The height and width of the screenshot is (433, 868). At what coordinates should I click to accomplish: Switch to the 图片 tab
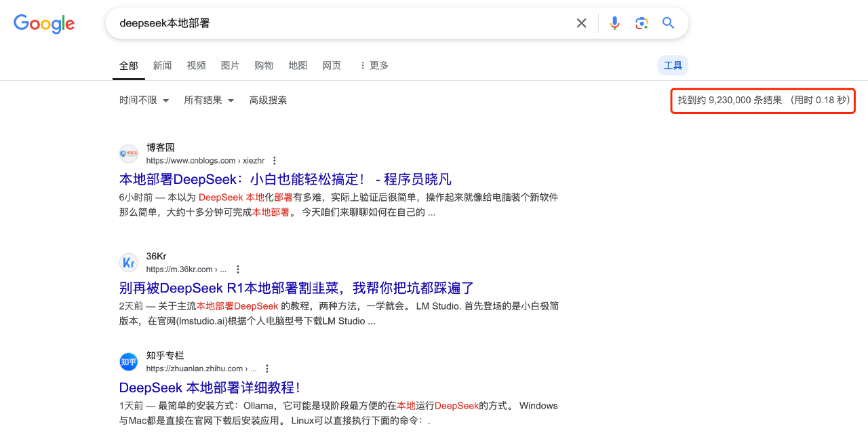click(230, 65)
